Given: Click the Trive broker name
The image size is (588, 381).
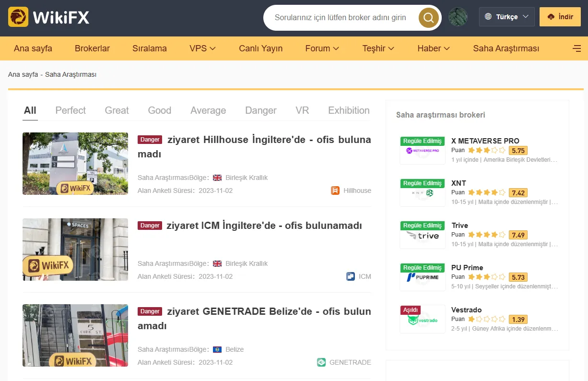Looking at the screenshot, I should 459,226.
